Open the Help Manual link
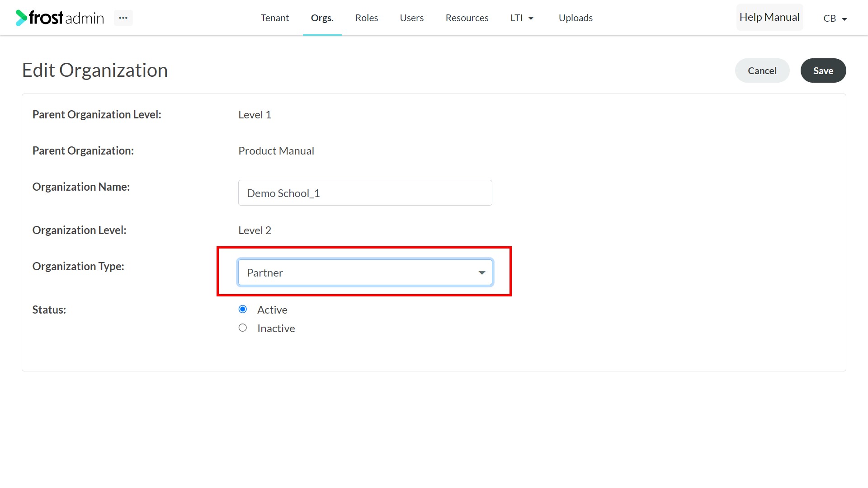This screenshot has height=488, width=868. click(x=769, y=17)
